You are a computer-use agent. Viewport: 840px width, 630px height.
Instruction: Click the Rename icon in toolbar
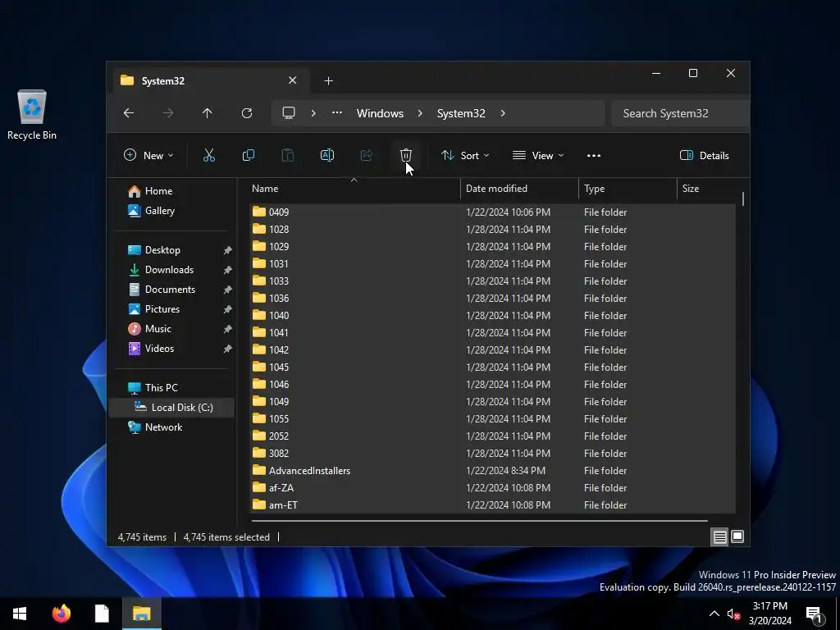pyautogui.click(x=326, y=155)
